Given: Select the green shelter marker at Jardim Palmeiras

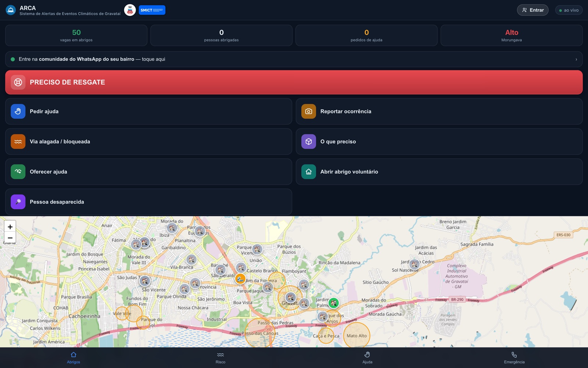Looking at the screenshot, I should point(333,303).
